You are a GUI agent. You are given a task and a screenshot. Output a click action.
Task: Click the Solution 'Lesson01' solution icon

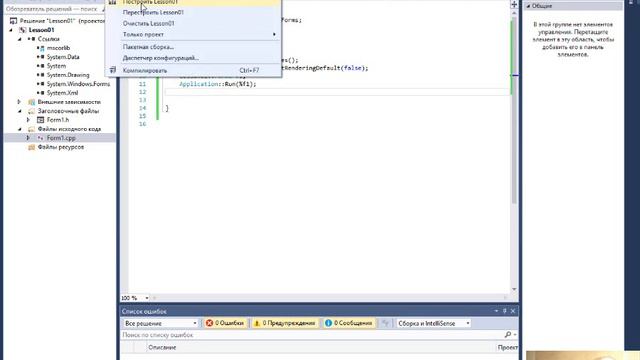click(13, 21)
